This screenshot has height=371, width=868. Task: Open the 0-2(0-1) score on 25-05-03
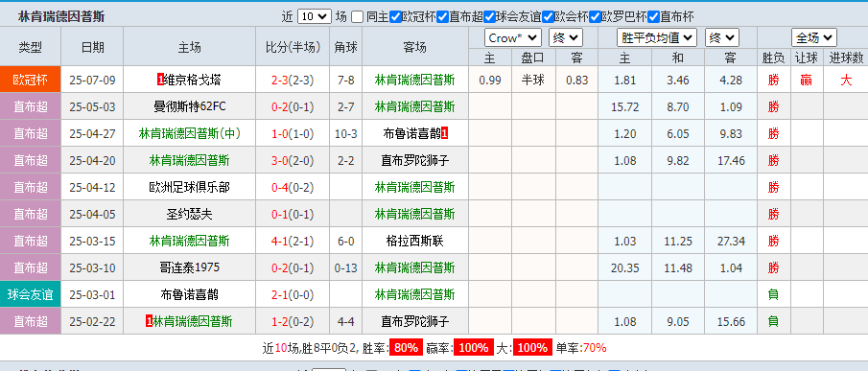pyautogui.click(x=293, y=106)
